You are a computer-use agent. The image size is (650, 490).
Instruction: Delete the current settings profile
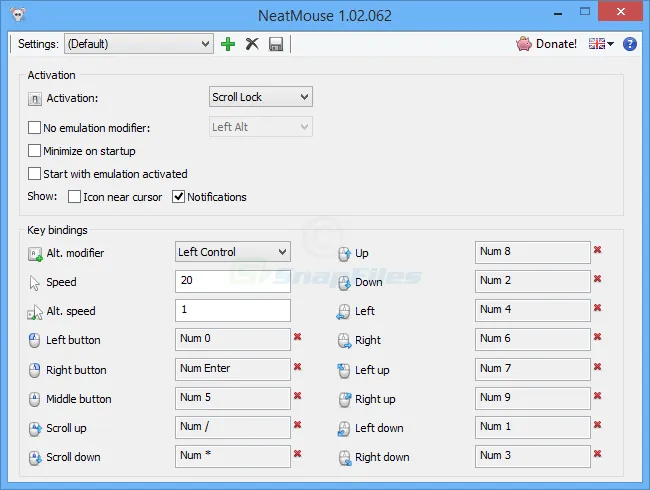[252, 44]
